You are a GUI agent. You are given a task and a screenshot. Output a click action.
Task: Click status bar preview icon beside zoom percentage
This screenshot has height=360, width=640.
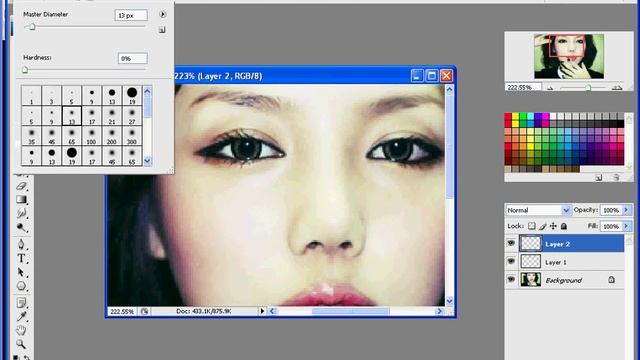coord(144,311)
